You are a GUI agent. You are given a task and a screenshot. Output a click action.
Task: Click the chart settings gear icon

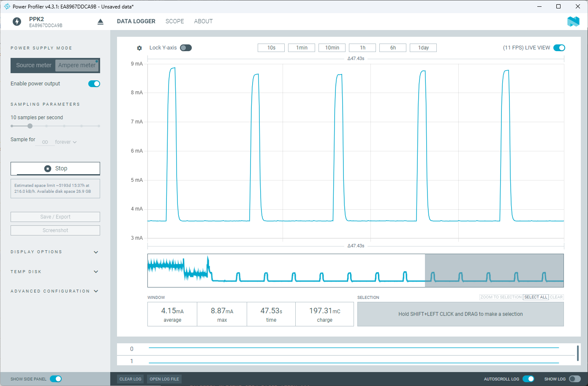(x=139, y=48)
